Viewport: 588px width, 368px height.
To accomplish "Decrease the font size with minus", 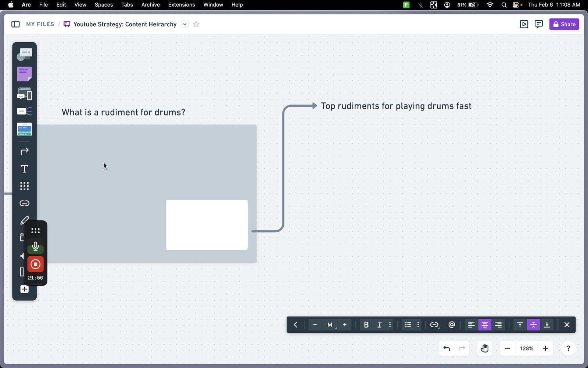I will pyautogui.click(x=315, y=325).
